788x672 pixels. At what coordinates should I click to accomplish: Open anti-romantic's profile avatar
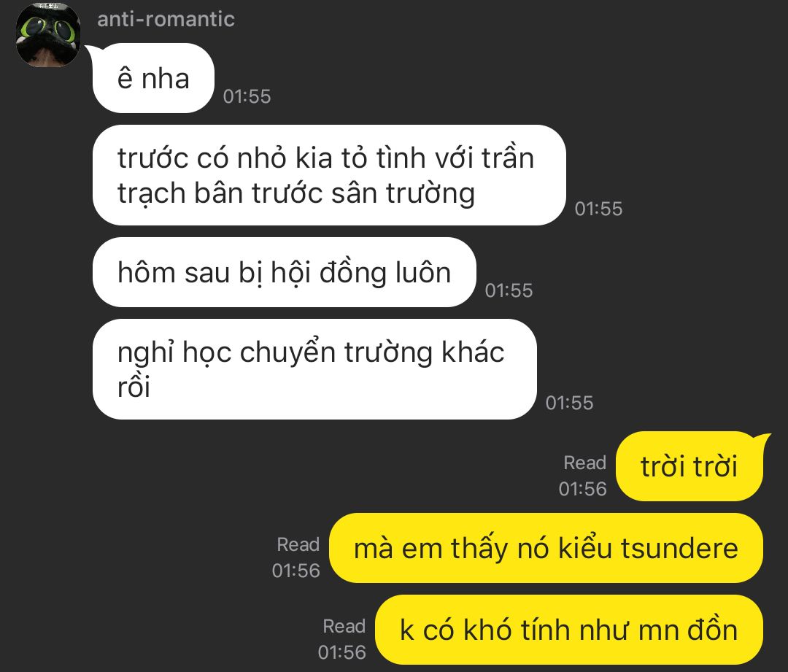click(48, 35)
